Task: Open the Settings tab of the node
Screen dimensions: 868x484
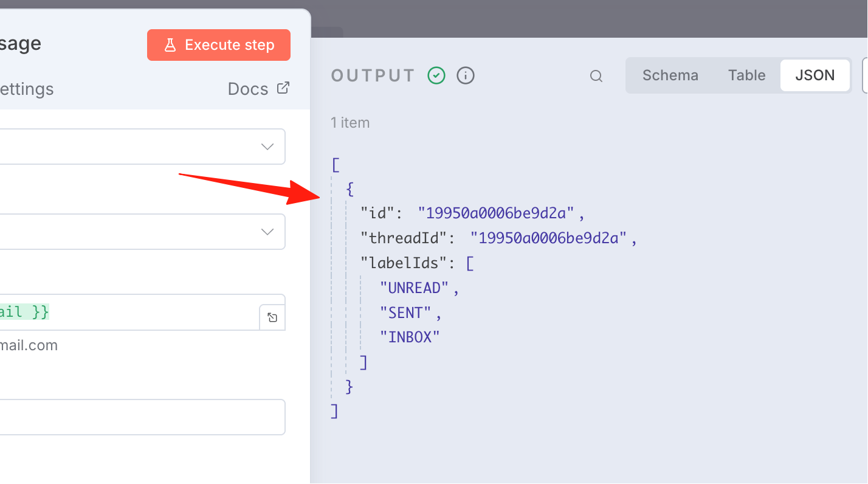Action: [x=27, y=89]
